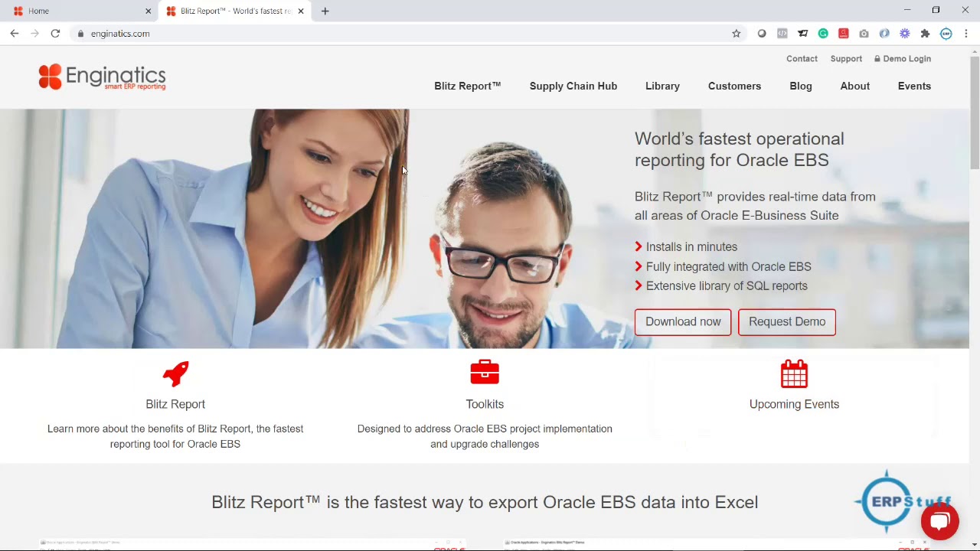Switch to the Home tab
Screen dimensions: 980x551
[80, 11]
